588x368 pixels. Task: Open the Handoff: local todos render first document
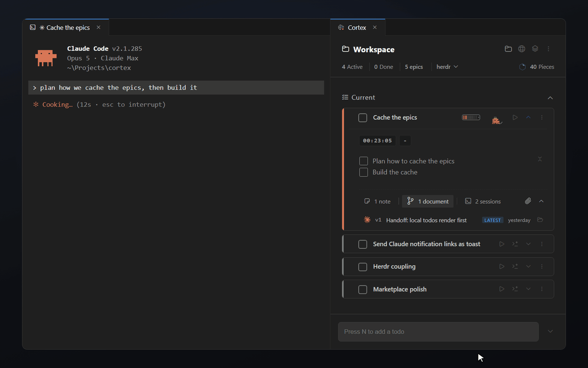point(426,220)
